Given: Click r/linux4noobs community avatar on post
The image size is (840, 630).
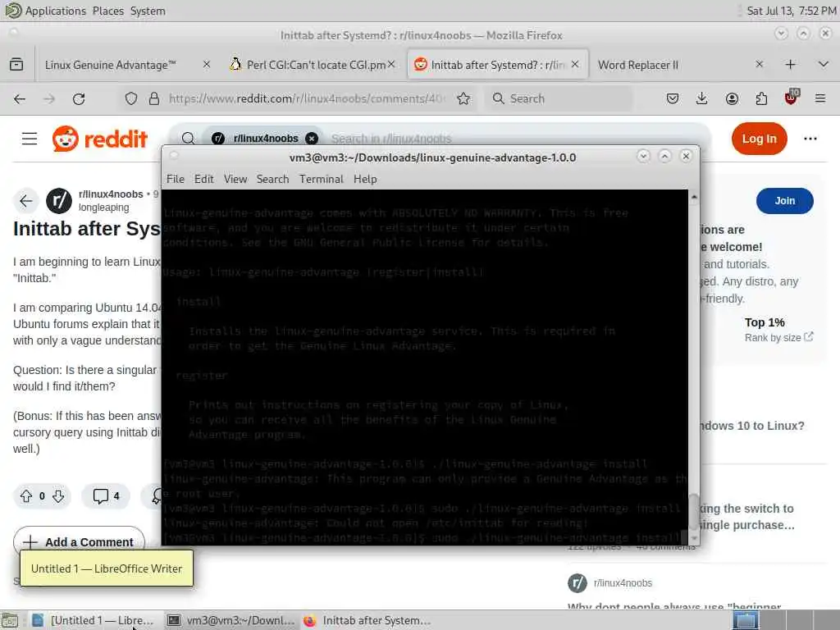Looking at the screenshot, I should click(x=59, y=201).
